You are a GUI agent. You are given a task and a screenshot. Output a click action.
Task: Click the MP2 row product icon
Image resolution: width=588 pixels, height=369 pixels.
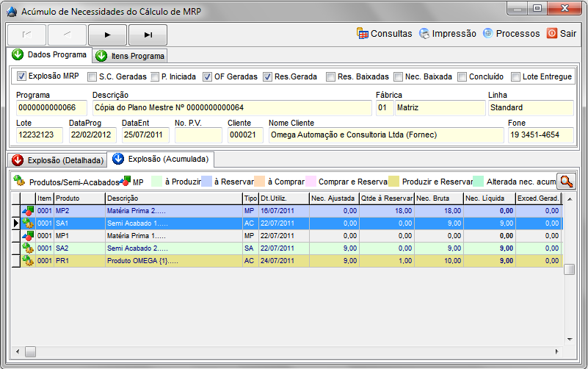pos(28,211)
